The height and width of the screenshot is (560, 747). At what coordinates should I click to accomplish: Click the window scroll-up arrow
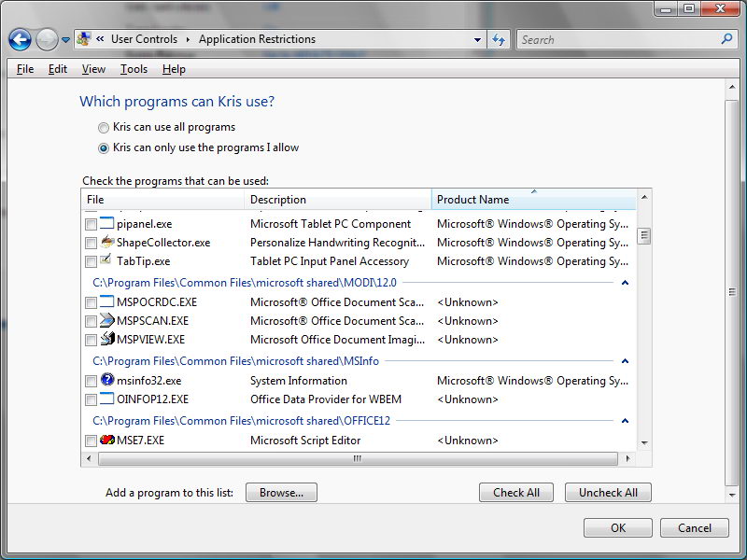click(x=732, y=87)
